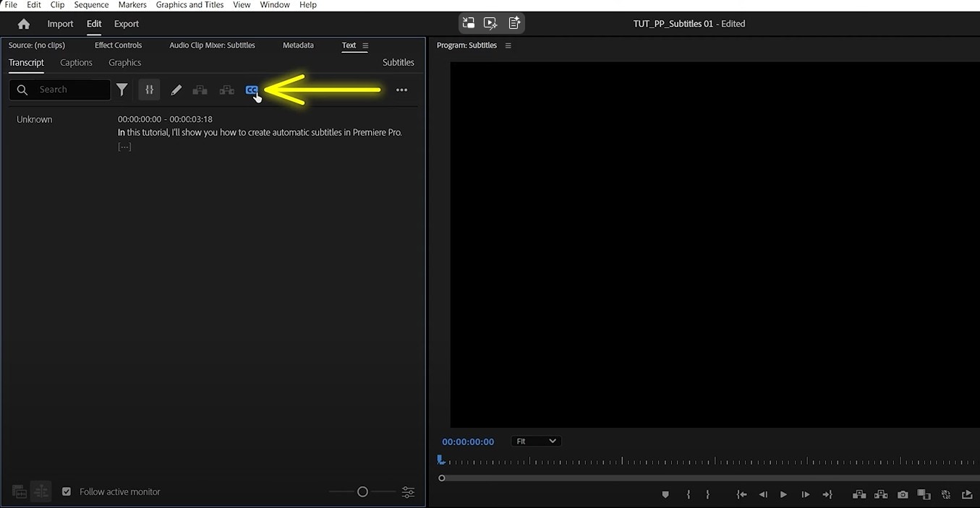The image size is (980, 508).
Task: Open the Clip menu
Action: click(57, 5)
